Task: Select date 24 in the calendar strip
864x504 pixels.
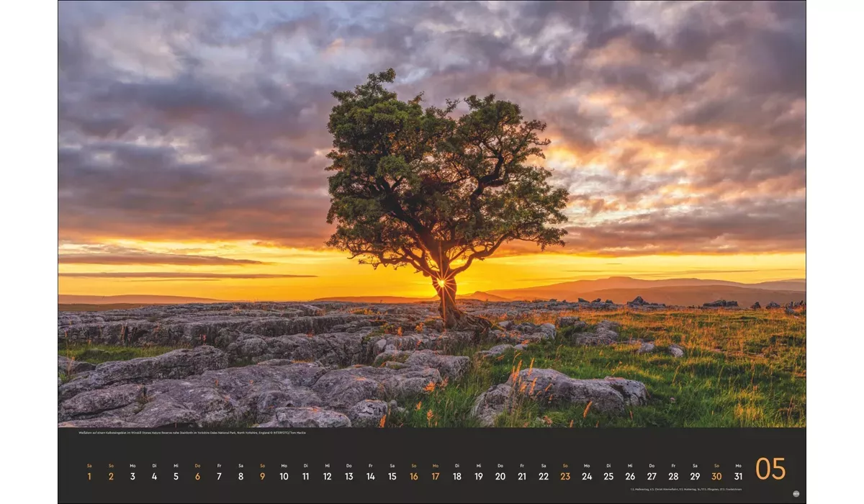Action: (587, 476)
